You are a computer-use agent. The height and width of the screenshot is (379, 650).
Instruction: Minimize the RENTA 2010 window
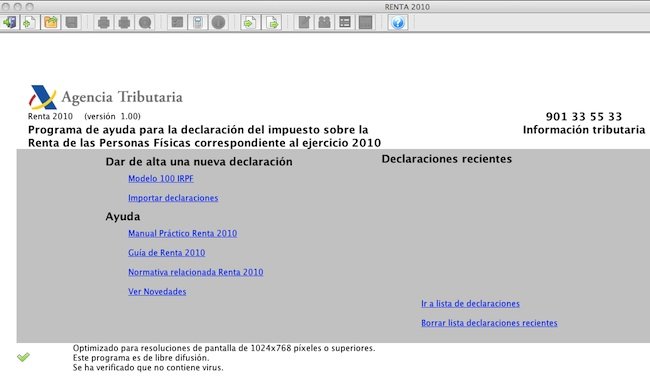(x=17, y=7)
